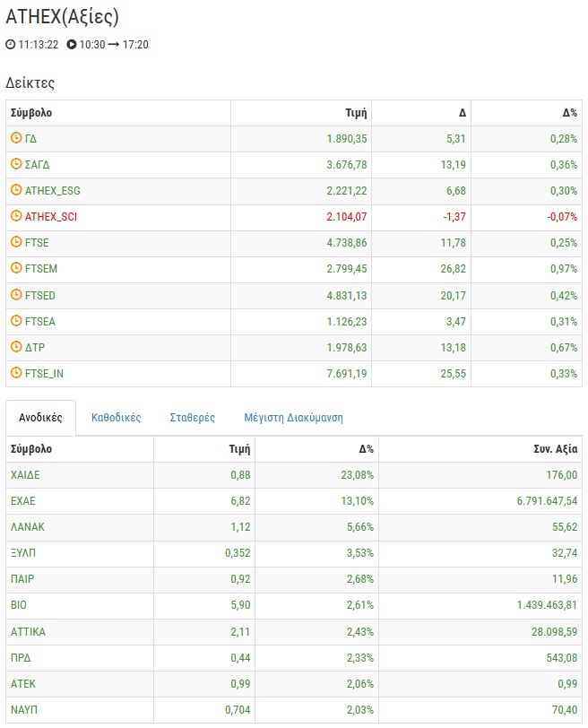Click the clock icon in FTSE row
This screenshot has width=588, height=728.
pyautogui.click(x=16, y=242)
